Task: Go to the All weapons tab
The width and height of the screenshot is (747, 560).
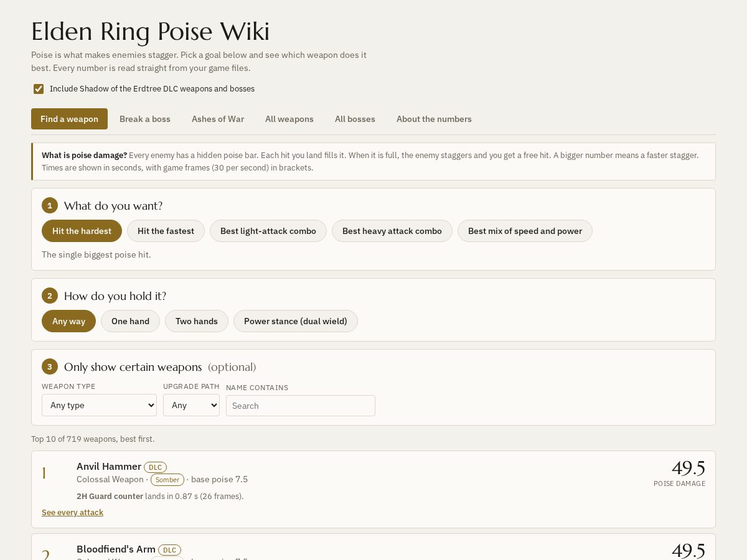Action: pyautogui.click(x=289, y=119)
